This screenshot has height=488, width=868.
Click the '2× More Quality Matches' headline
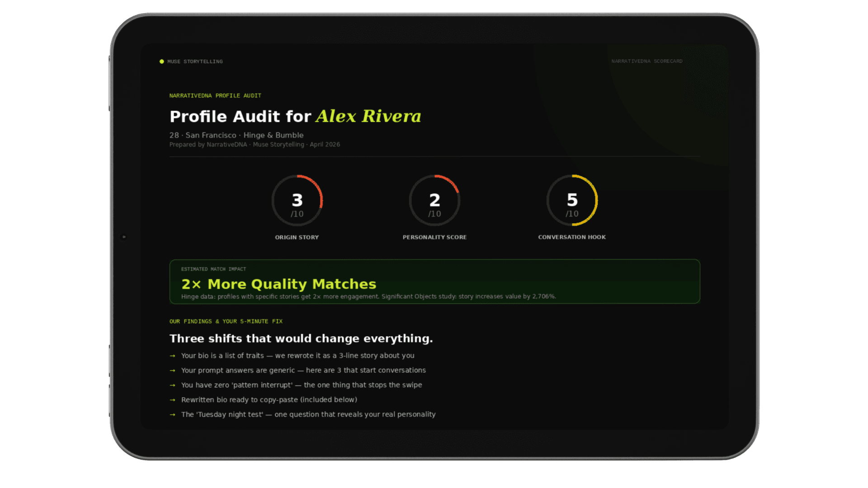278,284
